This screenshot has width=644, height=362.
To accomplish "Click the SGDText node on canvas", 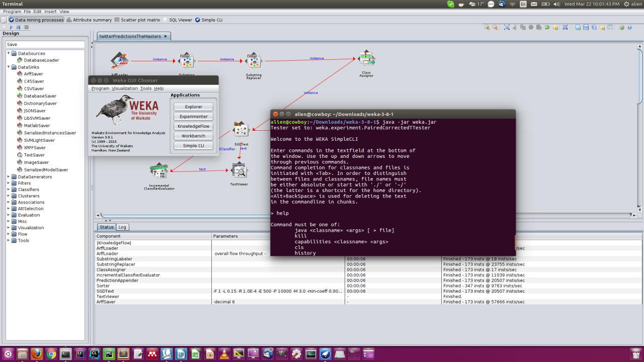I will tap(241, 130).
